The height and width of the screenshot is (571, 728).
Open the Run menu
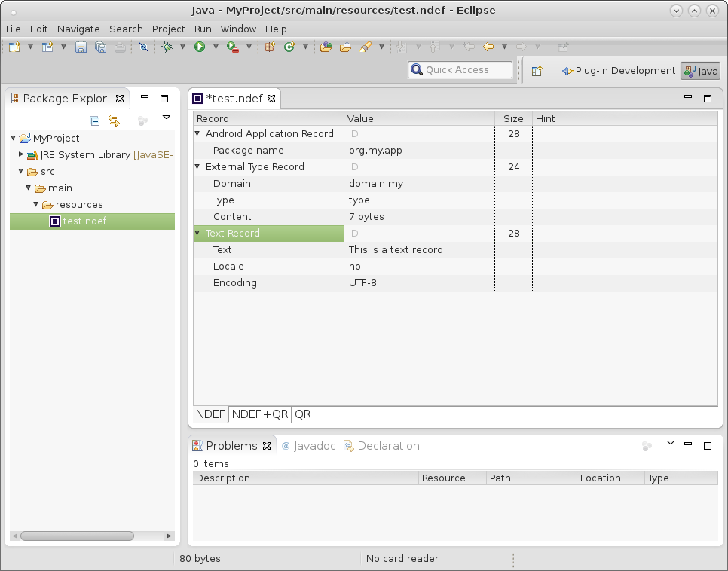pyautogui.click(x=203, y=29)
